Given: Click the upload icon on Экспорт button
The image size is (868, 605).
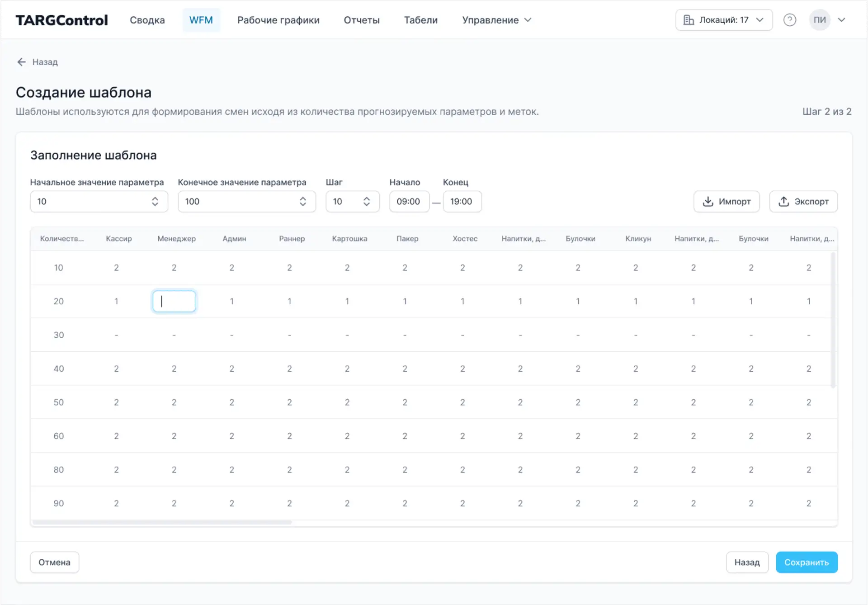Looking at the screenshot, I should tap(783, 202).
